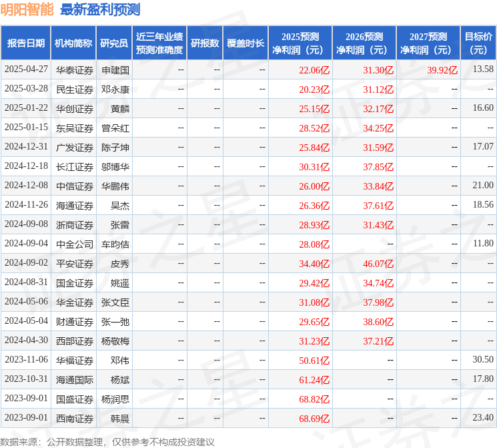This screenshot has width=497, height=448.
Task: Click the 21.00 target price
Action: tap(483, 185)
